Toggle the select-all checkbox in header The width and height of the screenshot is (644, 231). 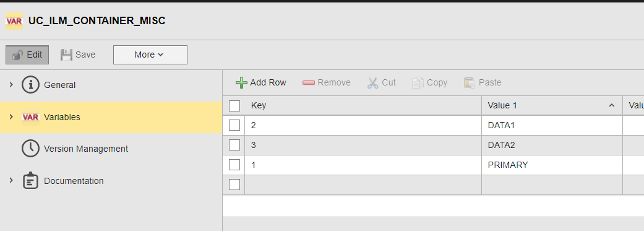tap(234, 106)
